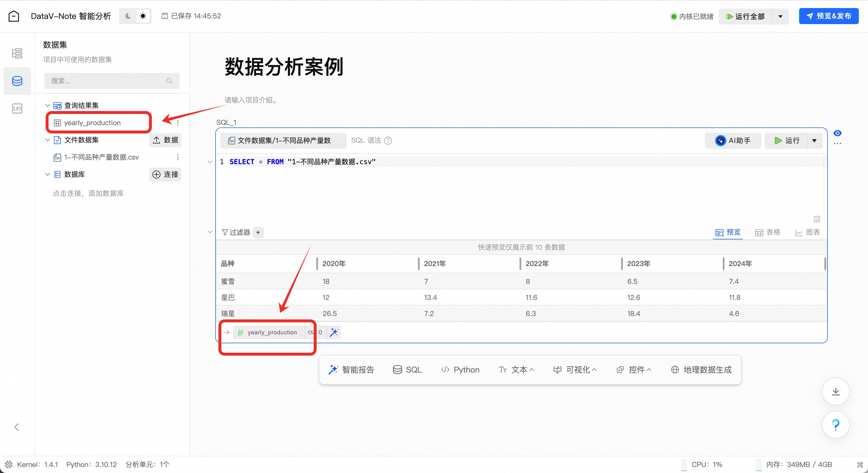Open more options for the CSV file
The height and width of the screenshot is (473, 868).
[178, 157]
